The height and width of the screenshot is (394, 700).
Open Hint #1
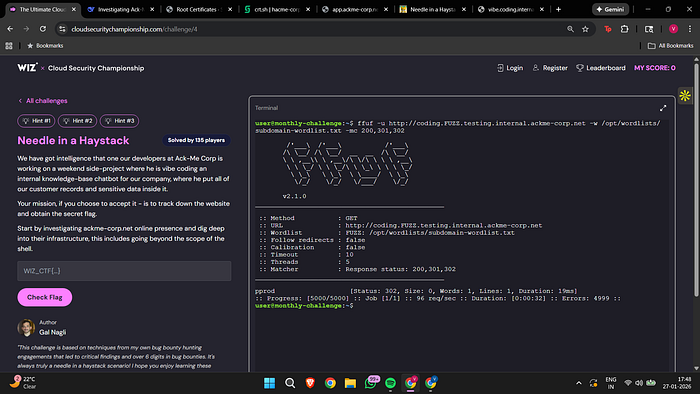36,120
